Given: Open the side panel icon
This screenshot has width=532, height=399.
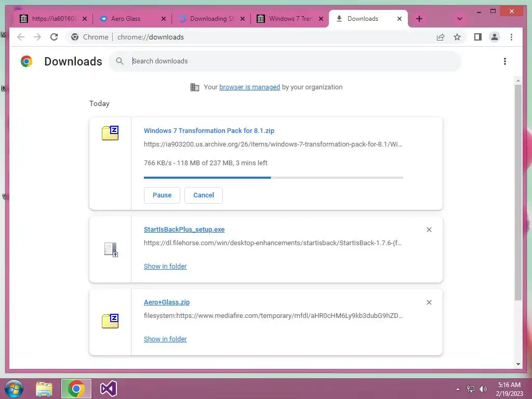Looking at the screenshot, I should (x=478, y=37).
